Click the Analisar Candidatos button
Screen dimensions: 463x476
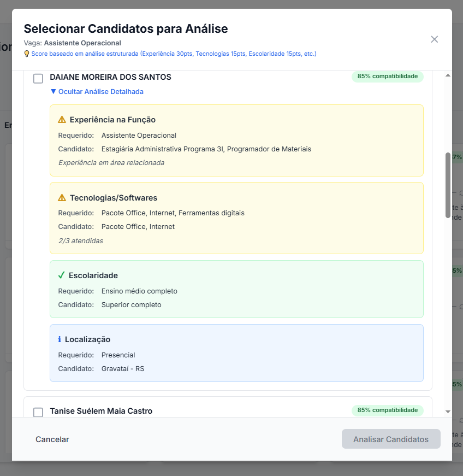click(x=391, y=439)
